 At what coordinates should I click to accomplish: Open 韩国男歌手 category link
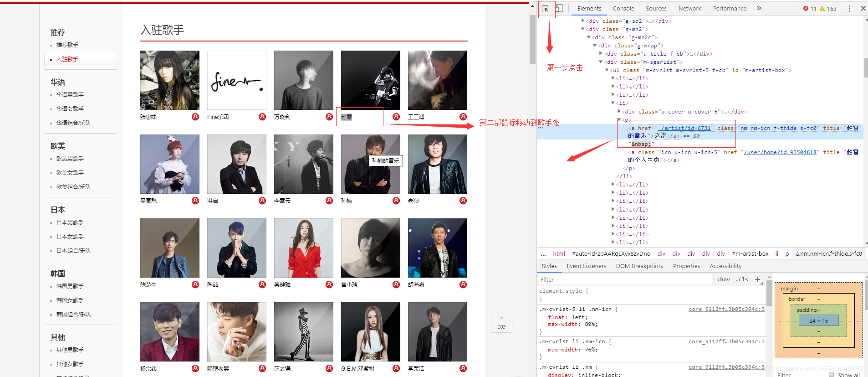[x=70, y=286]
